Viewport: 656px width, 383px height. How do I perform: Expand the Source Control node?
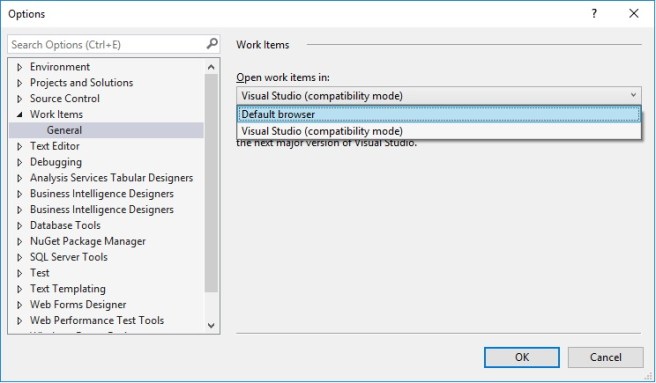(19, 99)
